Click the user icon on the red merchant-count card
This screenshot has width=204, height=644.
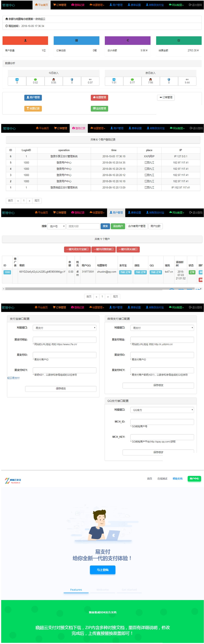25,40
